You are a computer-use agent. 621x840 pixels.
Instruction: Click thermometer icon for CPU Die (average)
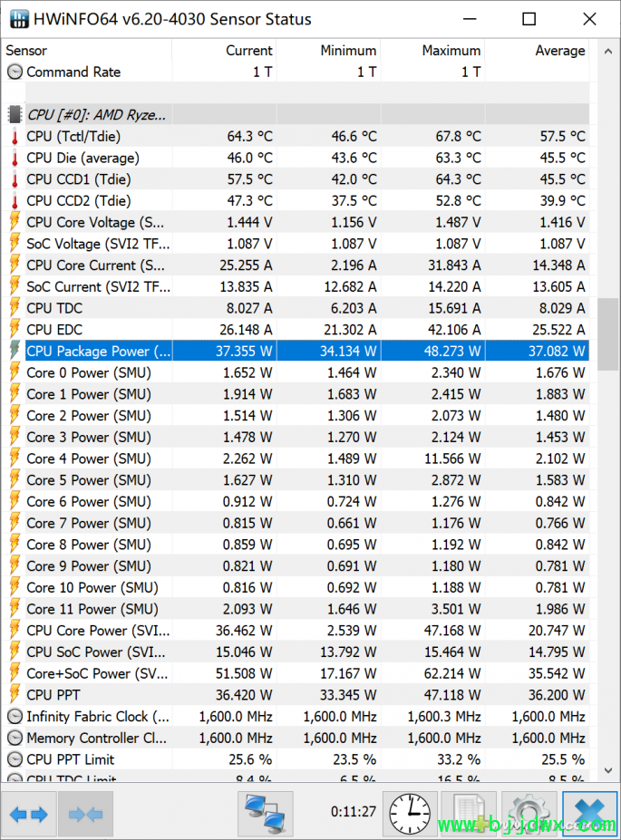15,158
